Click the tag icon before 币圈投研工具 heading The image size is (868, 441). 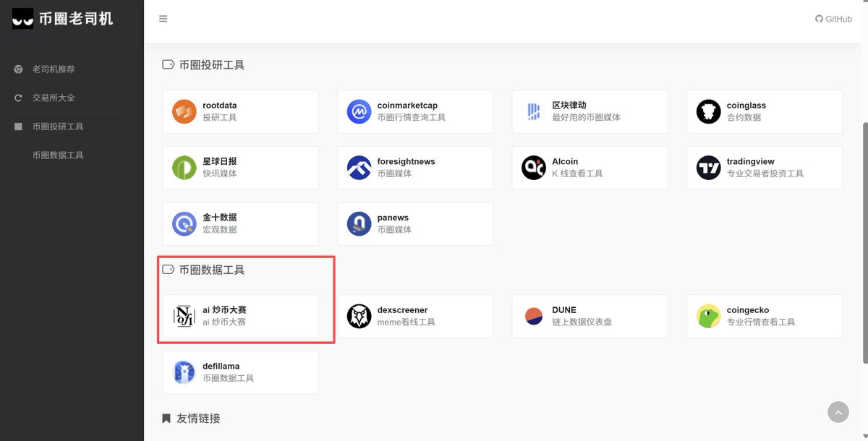168,64
